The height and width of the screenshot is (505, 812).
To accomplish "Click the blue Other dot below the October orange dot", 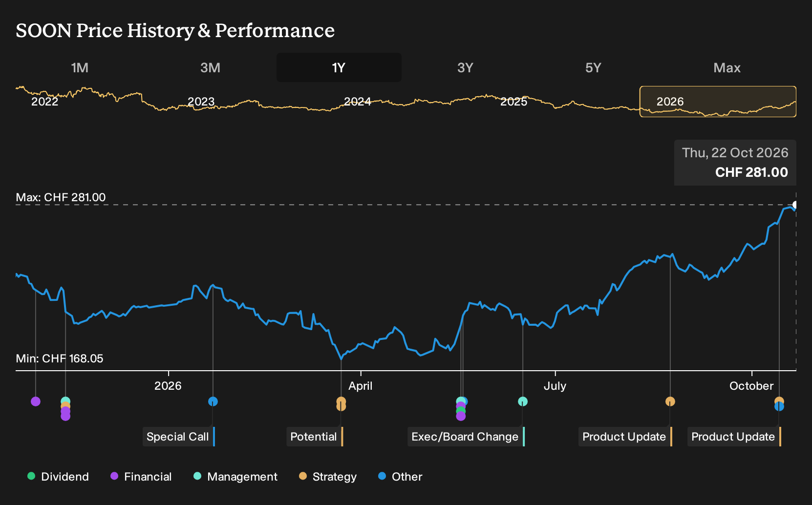I will tap(779, 407).
